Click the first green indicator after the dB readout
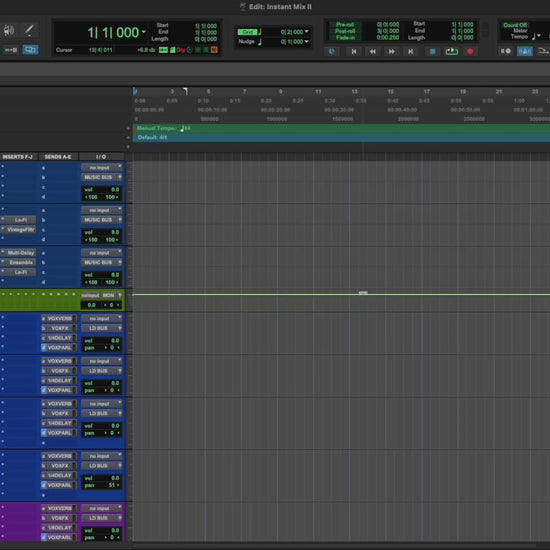The image size is (550, 550). 163,50
